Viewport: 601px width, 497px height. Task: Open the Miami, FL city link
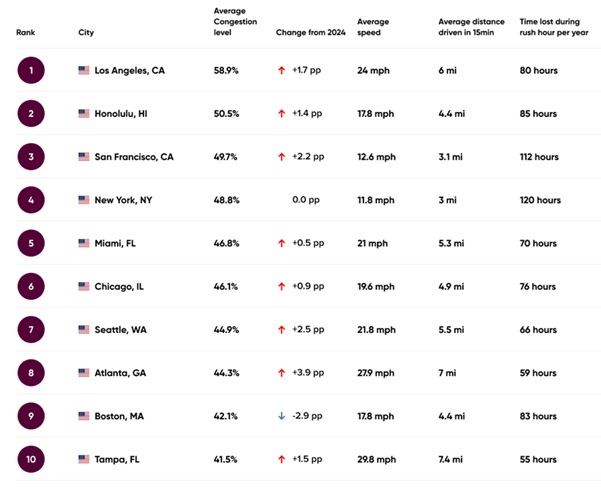(116, 243)
